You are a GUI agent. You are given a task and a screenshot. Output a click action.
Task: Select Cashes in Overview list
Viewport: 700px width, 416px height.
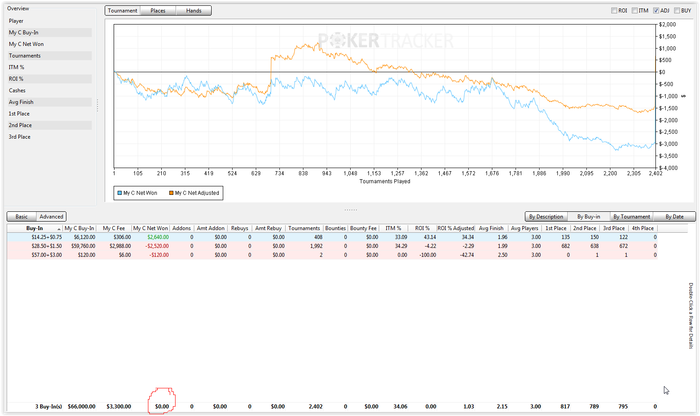(x=50, y=91)
